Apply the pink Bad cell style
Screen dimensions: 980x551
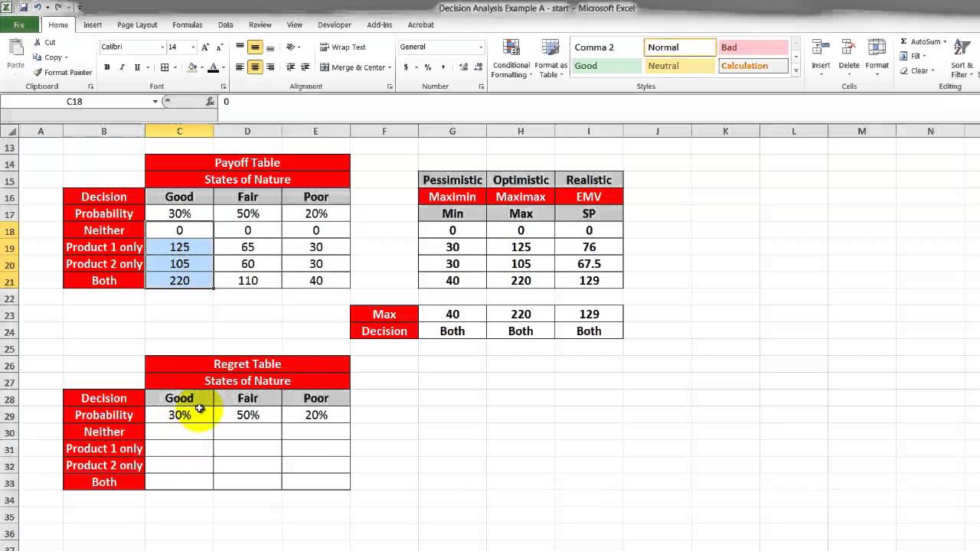pyautogui.click(x=753, y=47)
